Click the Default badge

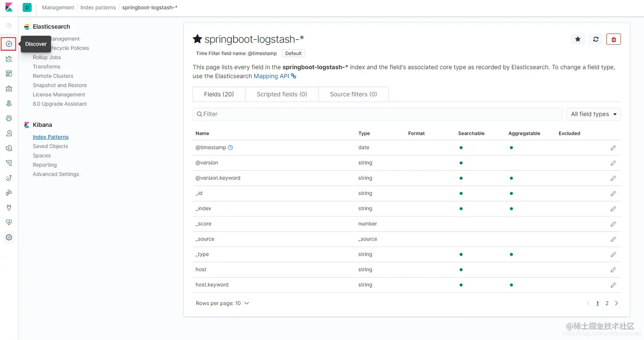[293, 54]
